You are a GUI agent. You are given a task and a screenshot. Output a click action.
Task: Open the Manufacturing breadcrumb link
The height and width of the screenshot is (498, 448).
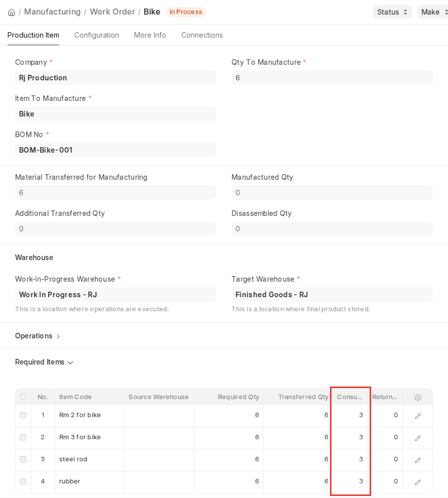(52, 12)
